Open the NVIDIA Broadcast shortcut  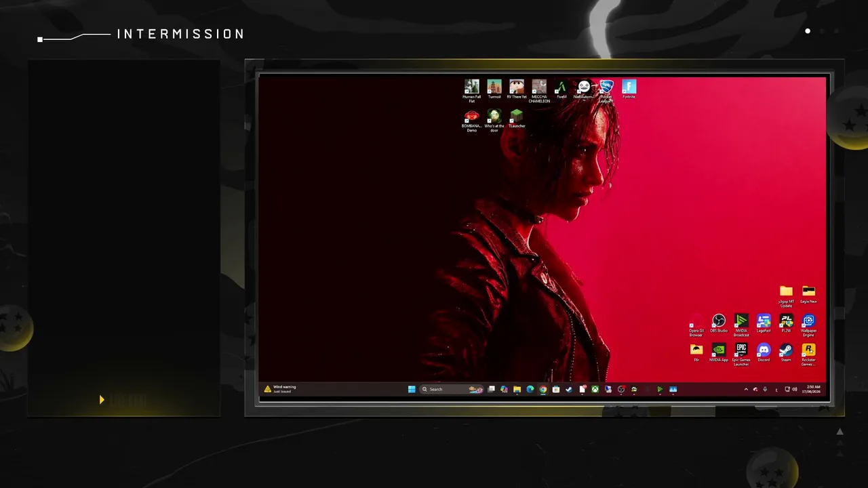pyautogui.click(x=741, y=325)
